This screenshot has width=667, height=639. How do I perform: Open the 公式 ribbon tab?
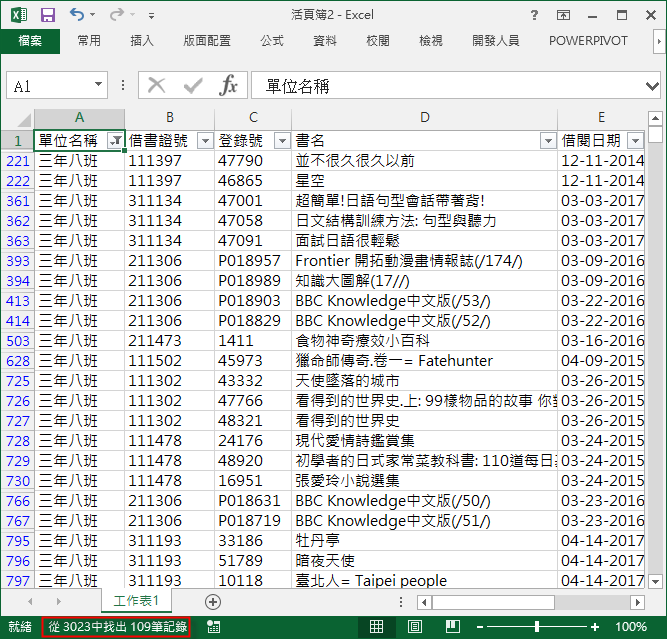[x=272, y=41]
